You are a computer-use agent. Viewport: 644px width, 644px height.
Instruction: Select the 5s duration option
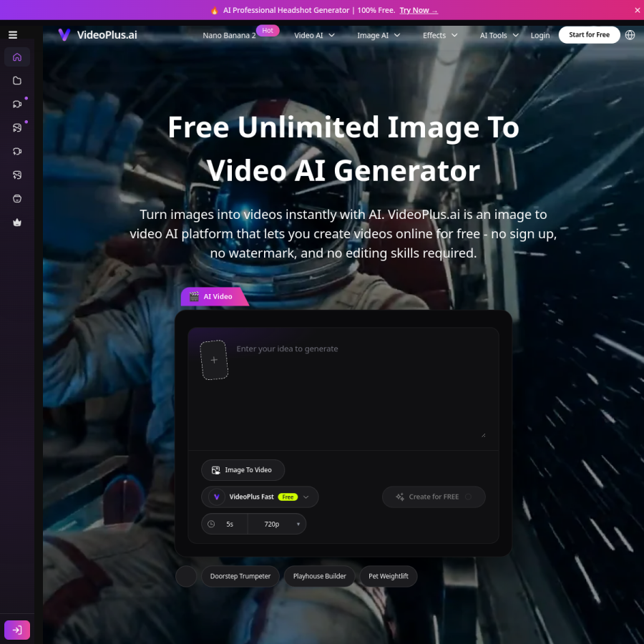[x=229, y=524]
